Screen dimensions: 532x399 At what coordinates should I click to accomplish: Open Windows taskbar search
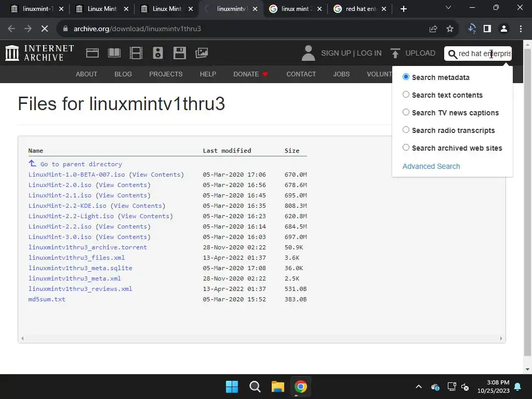pos(255,387)
